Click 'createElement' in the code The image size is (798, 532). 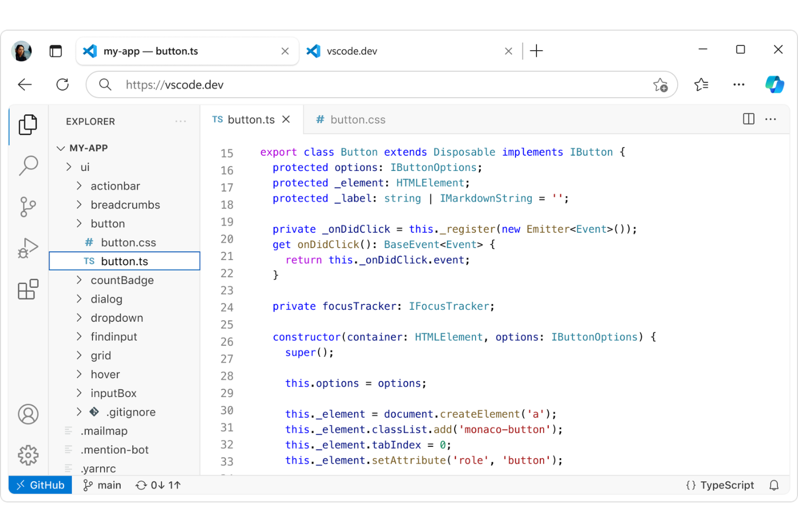[480, 414]
